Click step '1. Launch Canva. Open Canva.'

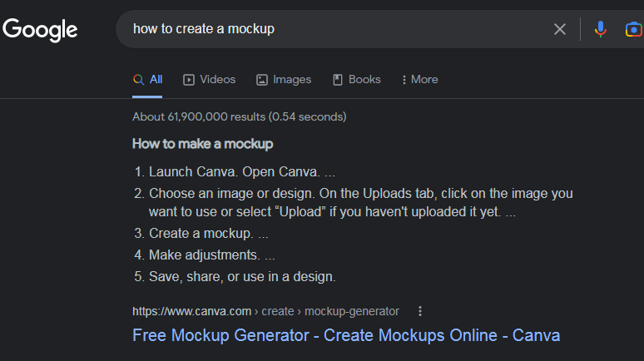coord(235,171)
